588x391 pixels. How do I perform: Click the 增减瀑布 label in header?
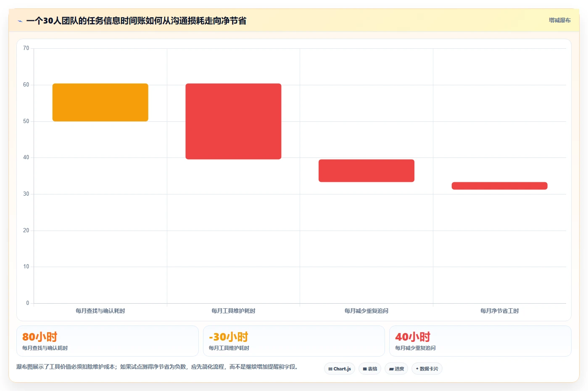click(559, 20)
